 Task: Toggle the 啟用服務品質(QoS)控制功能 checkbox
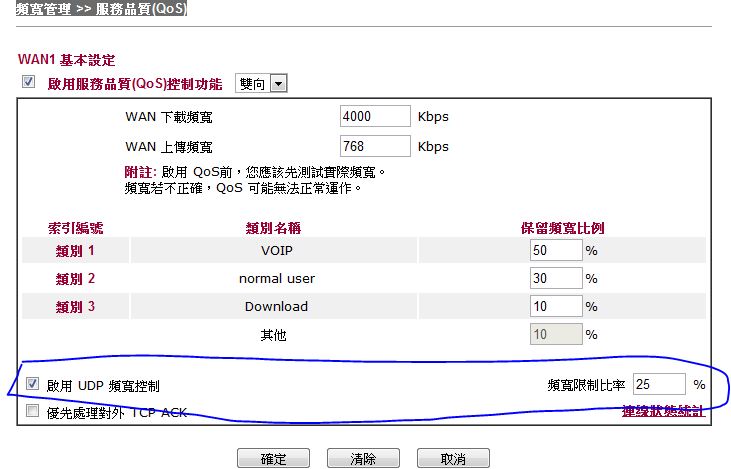point(28,82)
